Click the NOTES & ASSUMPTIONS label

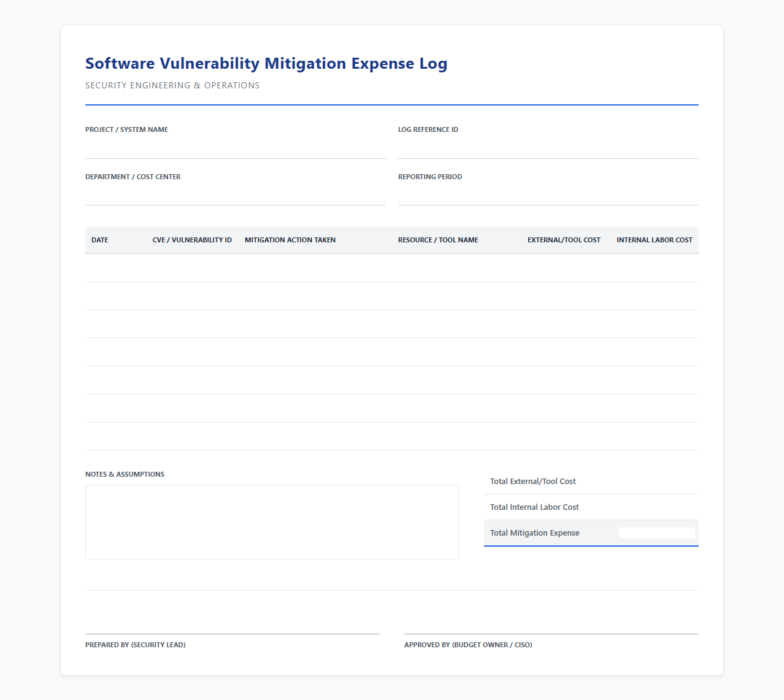pyautogui.click(x=125, y=474)
